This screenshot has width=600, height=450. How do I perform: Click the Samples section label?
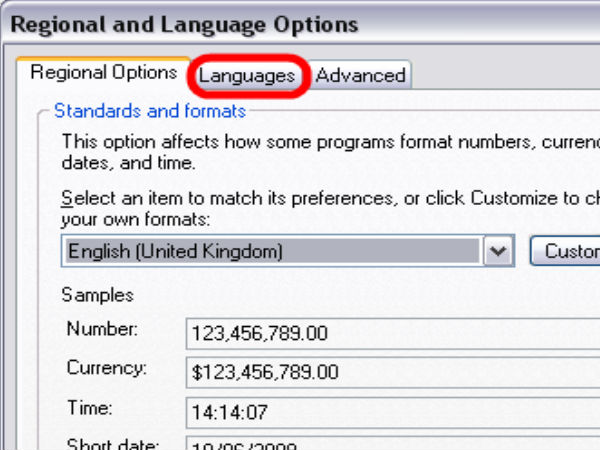97,296
